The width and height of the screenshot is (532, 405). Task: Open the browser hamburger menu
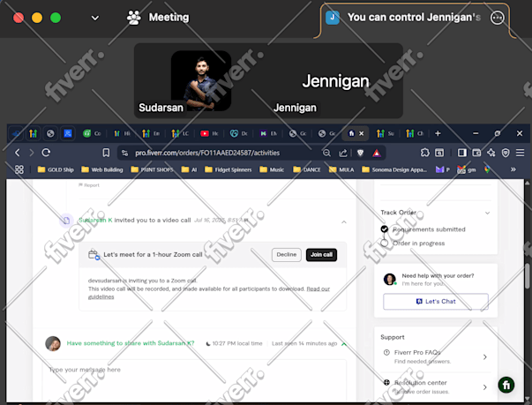521,153
